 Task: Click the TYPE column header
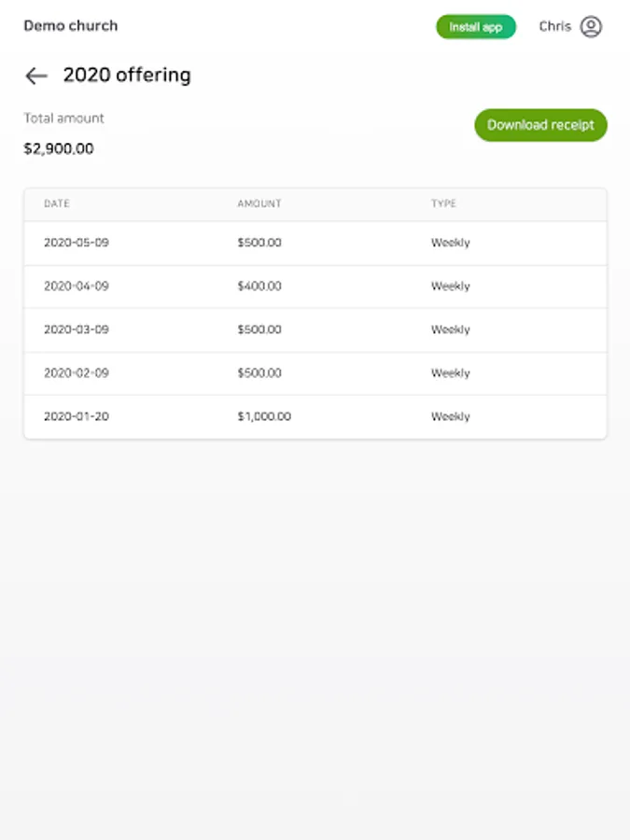(443, 203)
